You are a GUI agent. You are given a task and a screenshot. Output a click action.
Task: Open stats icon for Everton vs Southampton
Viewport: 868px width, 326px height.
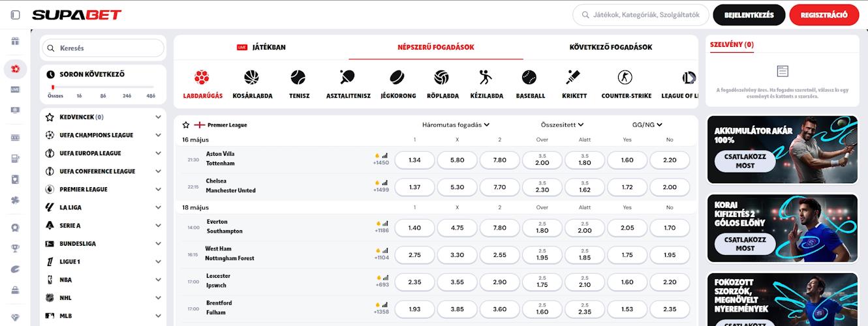385,223
